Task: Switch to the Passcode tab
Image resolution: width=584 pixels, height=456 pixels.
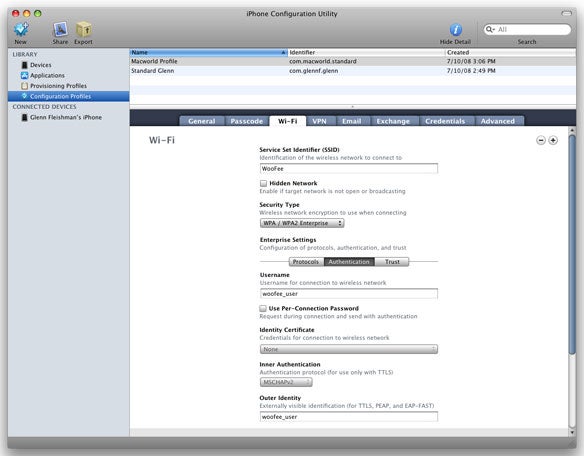Action: (247, 121)
